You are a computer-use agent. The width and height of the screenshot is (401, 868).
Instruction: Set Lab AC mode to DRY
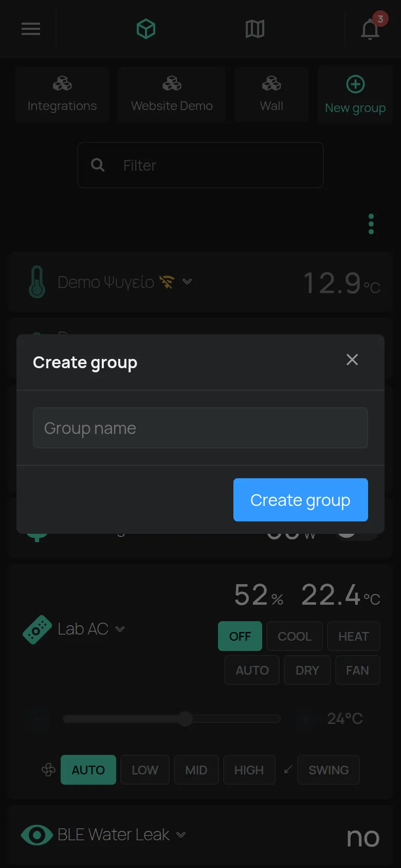[307, 670]
